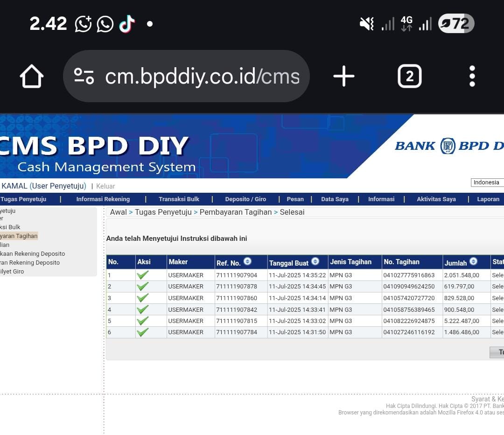This screenshot has width=504, height=435.
Task: Click date 11-Jul-2025 14:31:50
Action: click(297, 332)
